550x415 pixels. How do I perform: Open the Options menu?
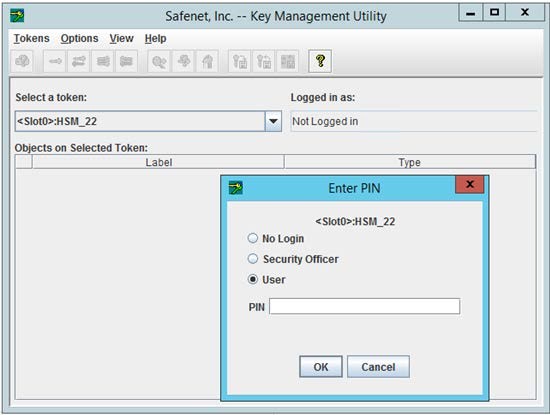[x=79, y=38]
